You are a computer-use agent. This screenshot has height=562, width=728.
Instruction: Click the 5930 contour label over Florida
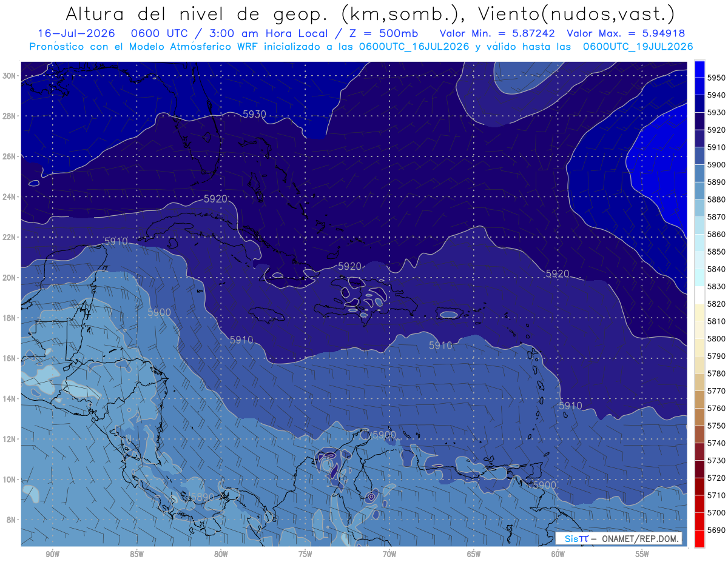(x=254, y=114)
